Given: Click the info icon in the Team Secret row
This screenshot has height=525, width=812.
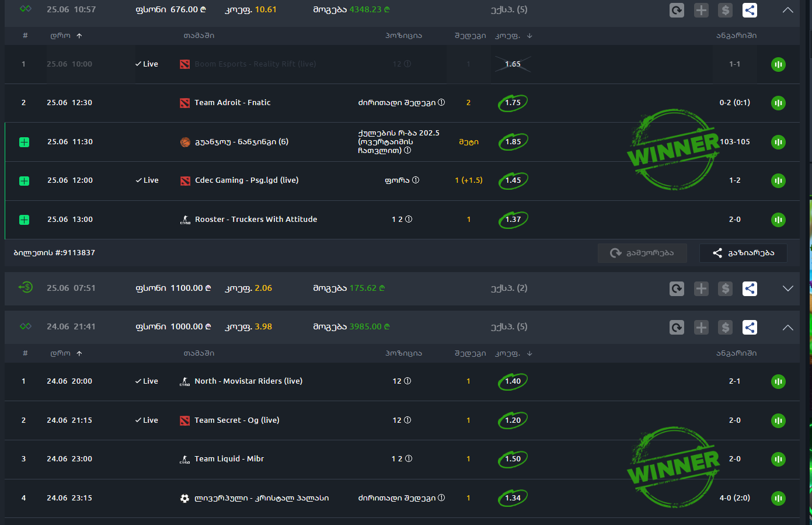Looking at the screenshot, I should tap(407, 420).
